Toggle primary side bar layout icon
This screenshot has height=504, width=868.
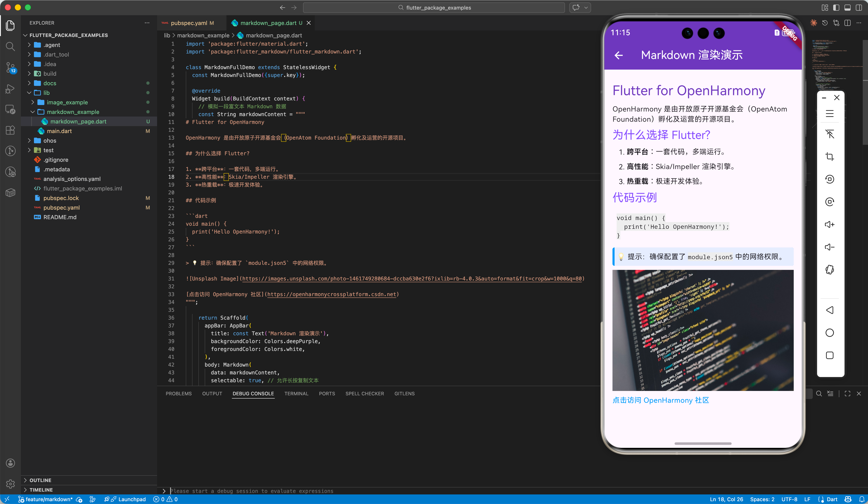click(x=836, y=8)
